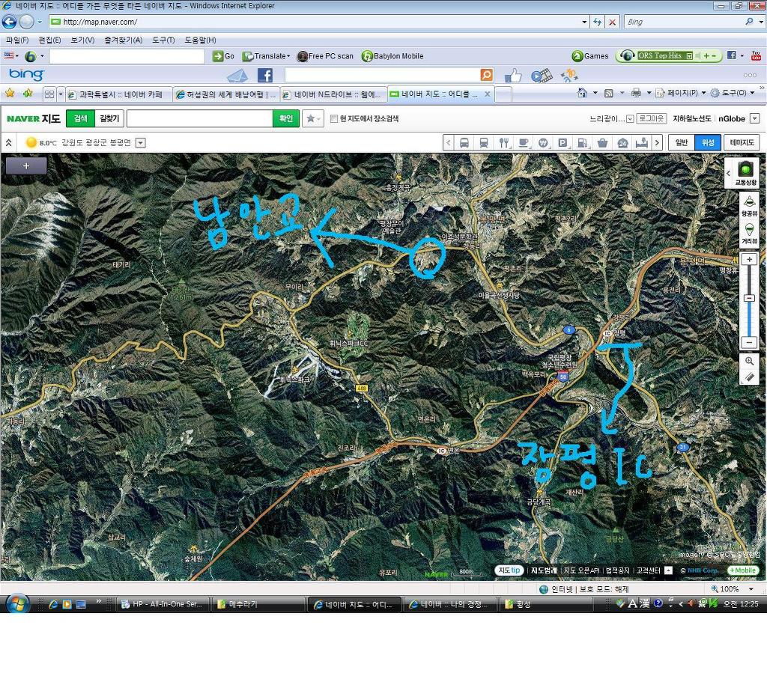767x700 pixels.
Task: Click the subway station category icon
Action: point(483,143)
